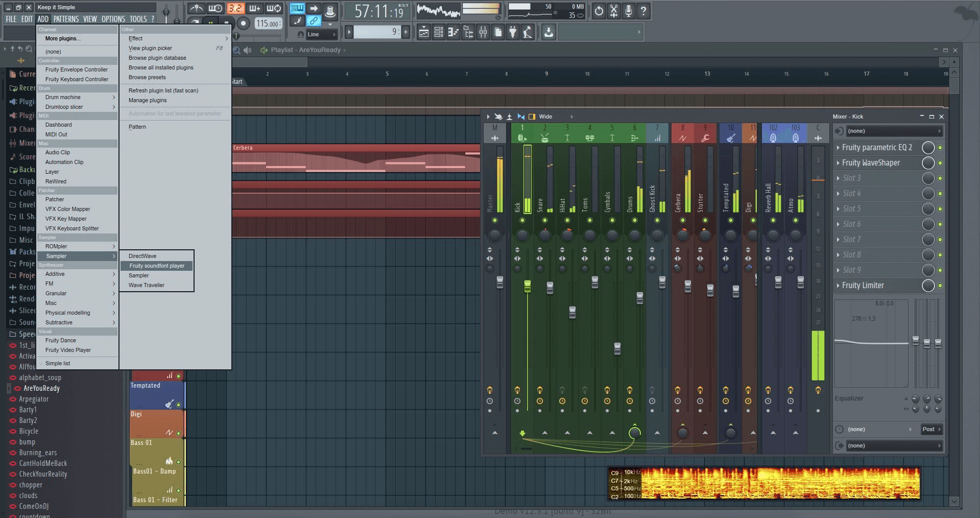Image resolution: width=980 pixels, height=518 pixels.
Task: Toggle the metronome icon in the toolbar
Action: [197, 8]
